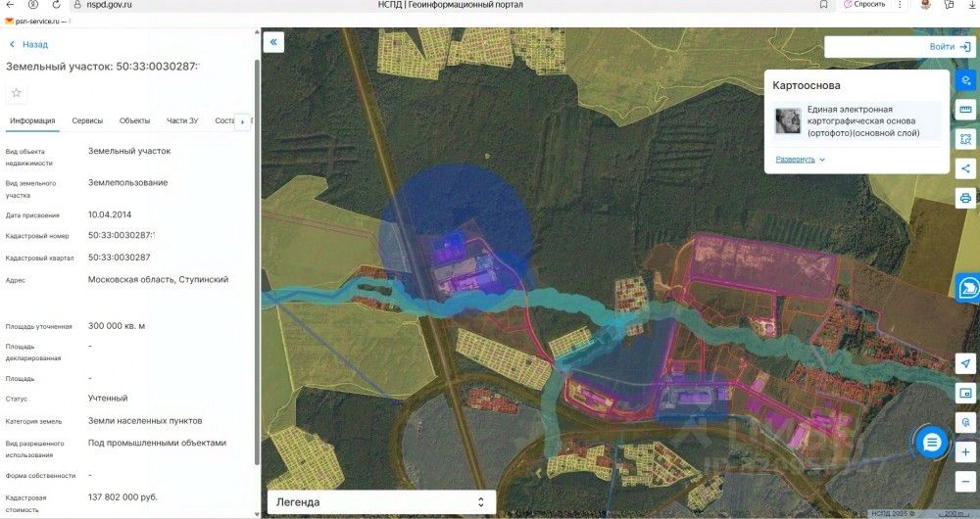Viewport: 980px width, 519px height.
Task: Toggle the overview minimap icon
Action: click(965, 393)
